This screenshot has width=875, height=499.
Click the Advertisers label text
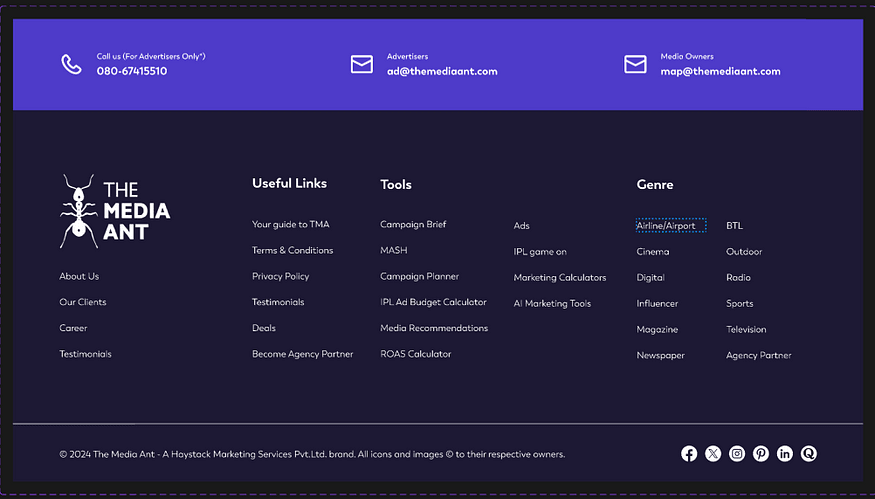click(407, 56)
